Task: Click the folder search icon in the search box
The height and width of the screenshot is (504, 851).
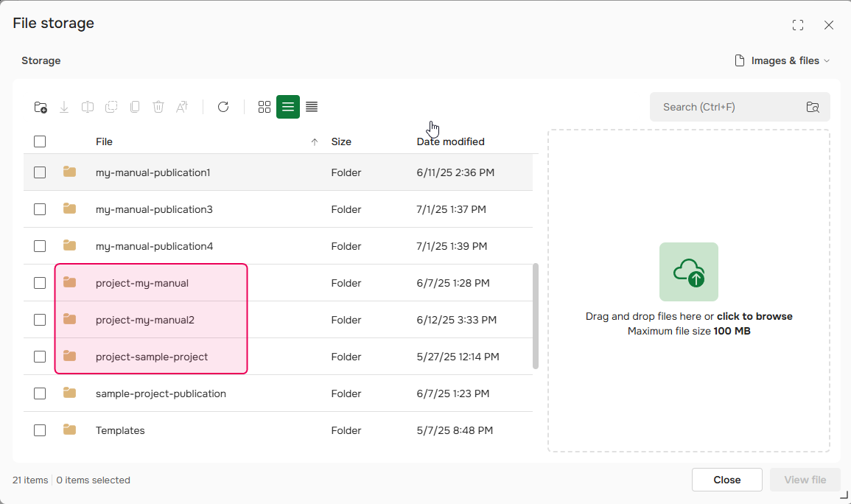Action: click(813, 107)
